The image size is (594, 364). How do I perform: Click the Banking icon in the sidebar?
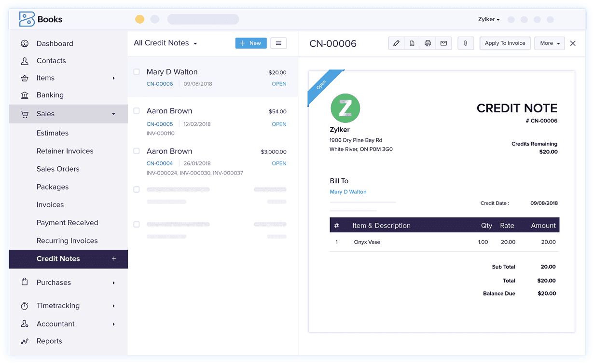click(x=25, y=95)
